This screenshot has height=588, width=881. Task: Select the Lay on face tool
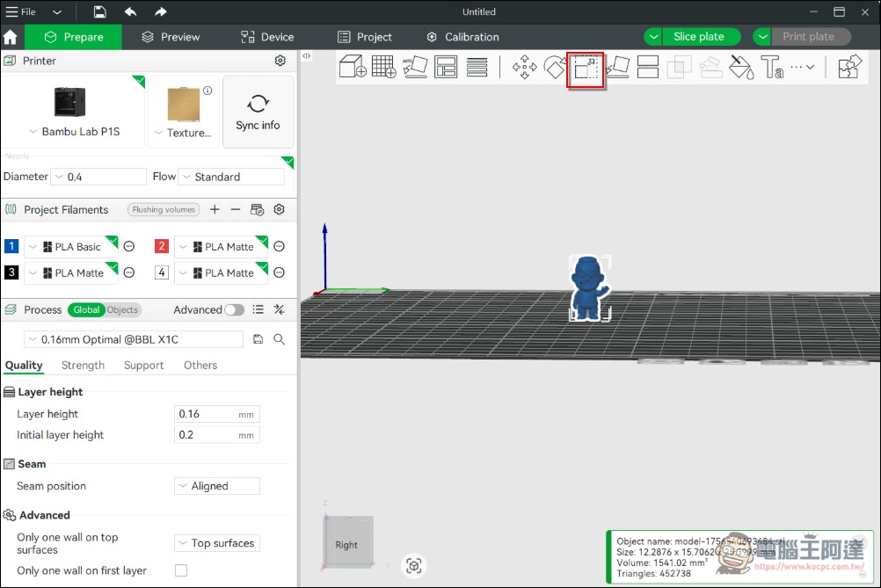[617, 67]
